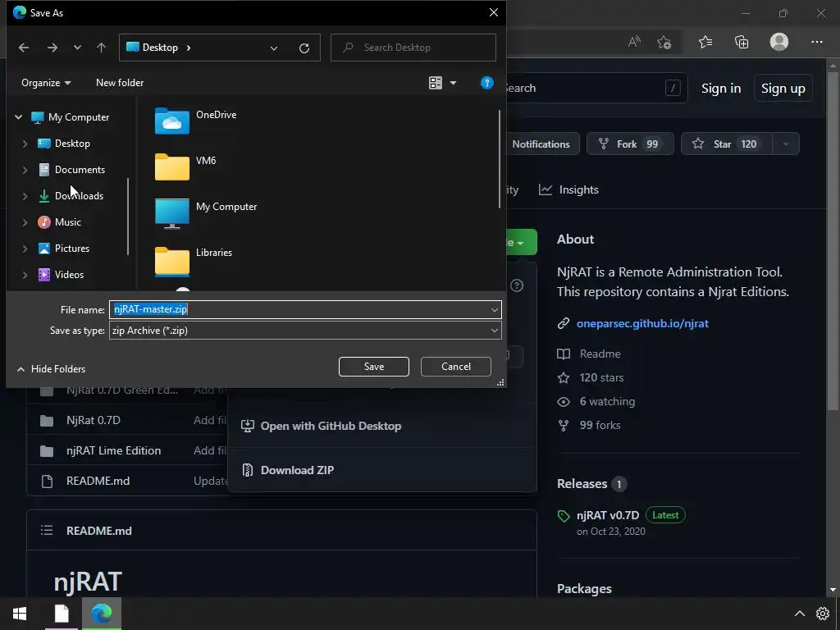Viewport: 840px width, 630px height.
Task: Select the OneDrive folder icon
Action: click(x=172, y=120)
